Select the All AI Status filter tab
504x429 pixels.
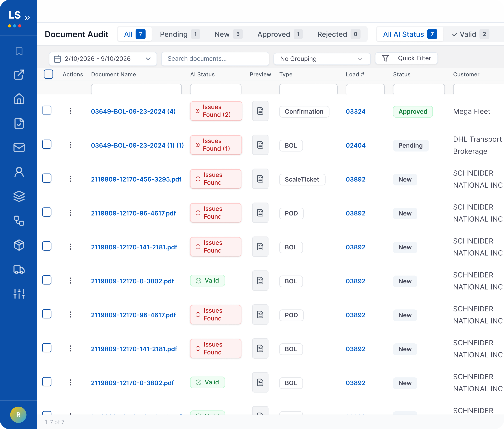tap(410, 34)
